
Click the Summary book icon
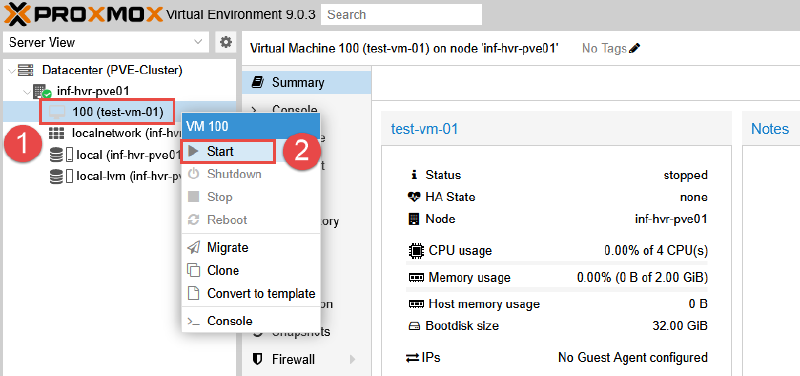[258, 82]
